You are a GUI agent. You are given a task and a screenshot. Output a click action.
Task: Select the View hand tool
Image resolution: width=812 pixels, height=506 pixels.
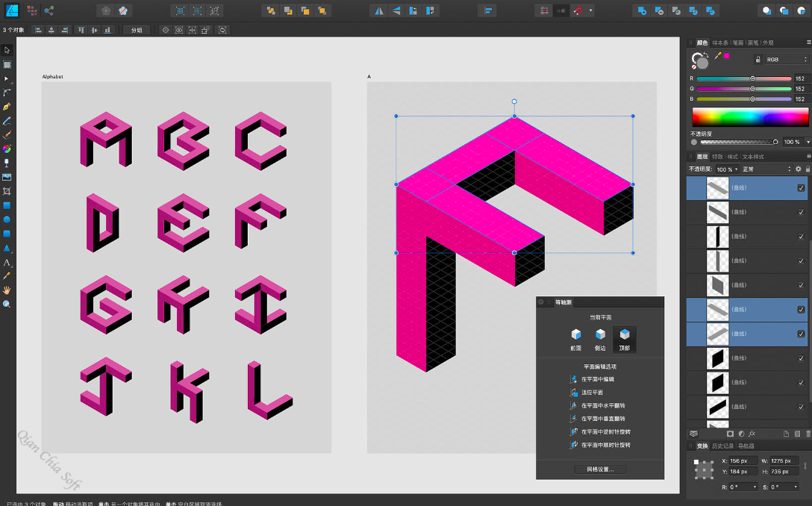tap(7, 290)
